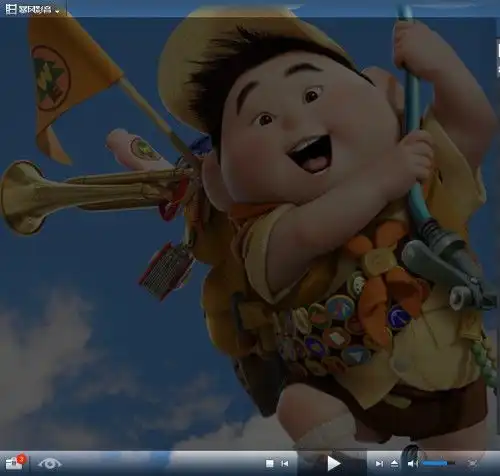Viewport: 500px width, 476px height.
Task: Start playback with the Play button
Action: (x=333, y=463)
